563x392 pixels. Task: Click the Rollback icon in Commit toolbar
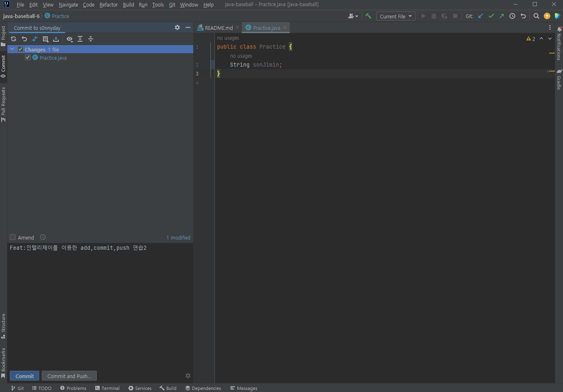click(24, 39)
